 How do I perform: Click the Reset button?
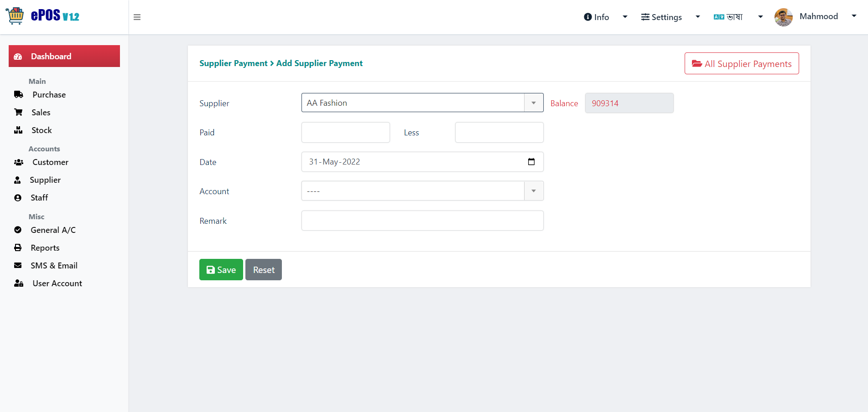coord(264,270)
